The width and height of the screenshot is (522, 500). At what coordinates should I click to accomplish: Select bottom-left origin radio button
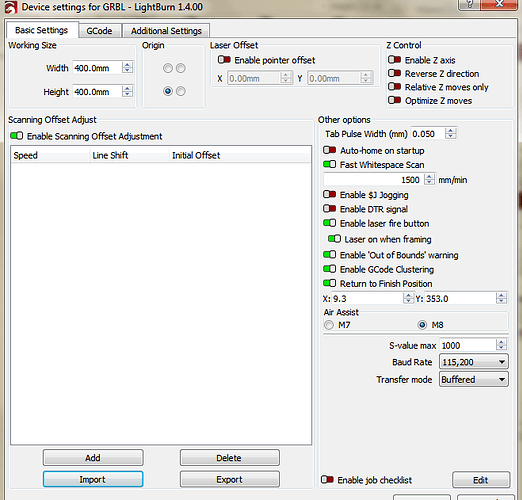[x=168, y=91]
